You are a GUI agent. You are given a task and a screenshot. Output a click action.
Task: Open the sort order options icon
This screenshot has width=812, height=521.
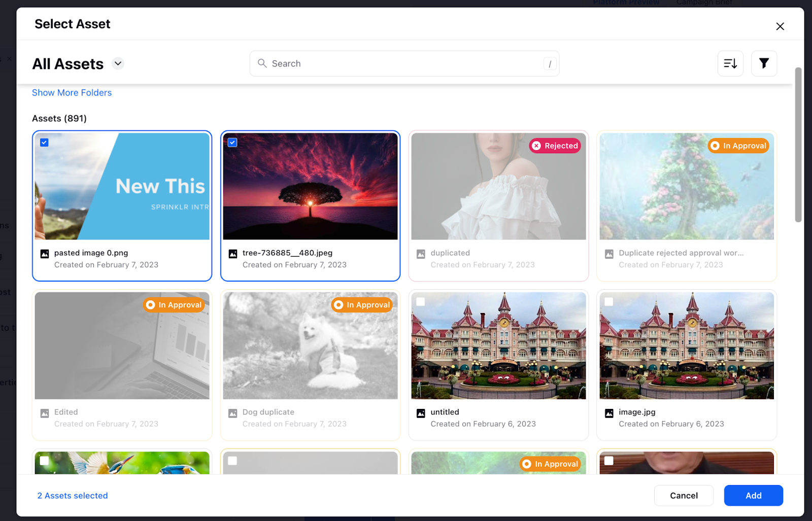[x=730, y=63]
